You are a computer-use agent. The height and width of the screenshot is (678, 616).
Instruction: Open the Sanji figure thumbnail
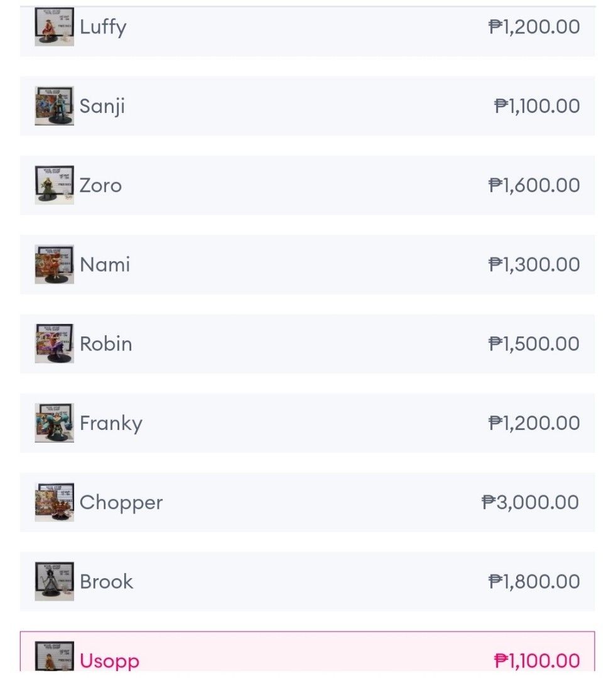[x=54, y=106]
